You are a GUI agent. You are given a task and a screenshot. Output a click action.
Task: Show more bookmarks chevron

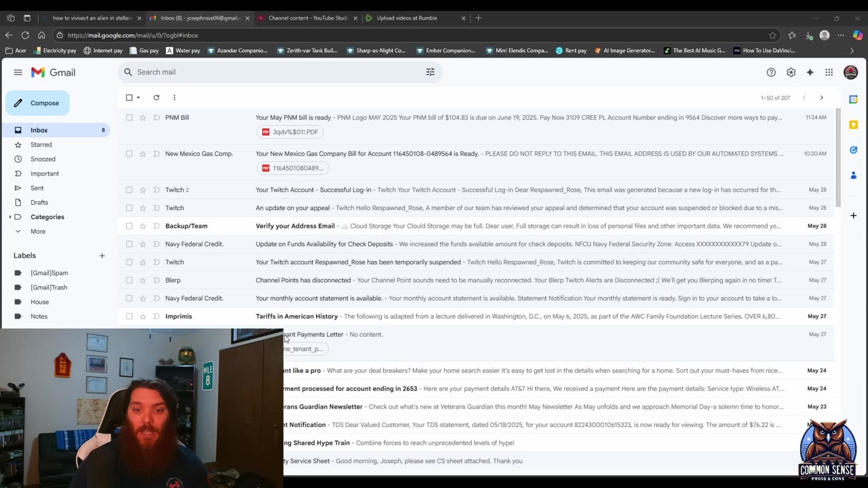click(852, 50)
